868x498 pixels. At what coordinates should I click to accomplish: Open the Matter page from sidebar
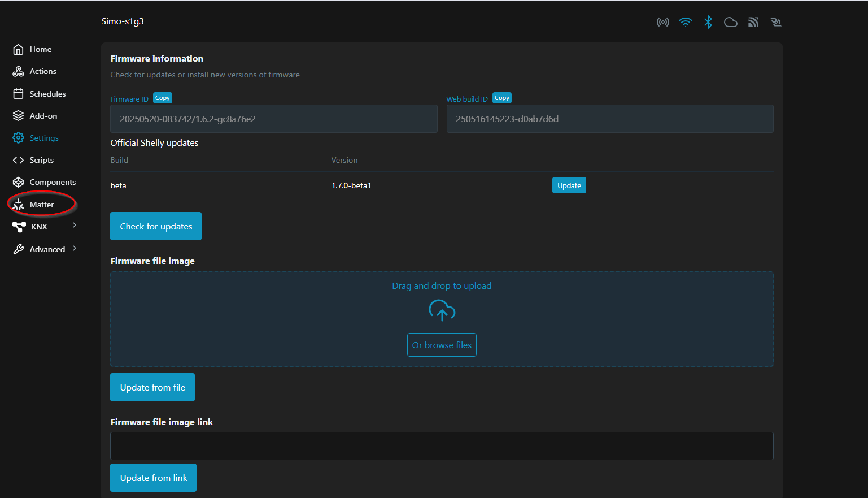[x=41, y=205]
